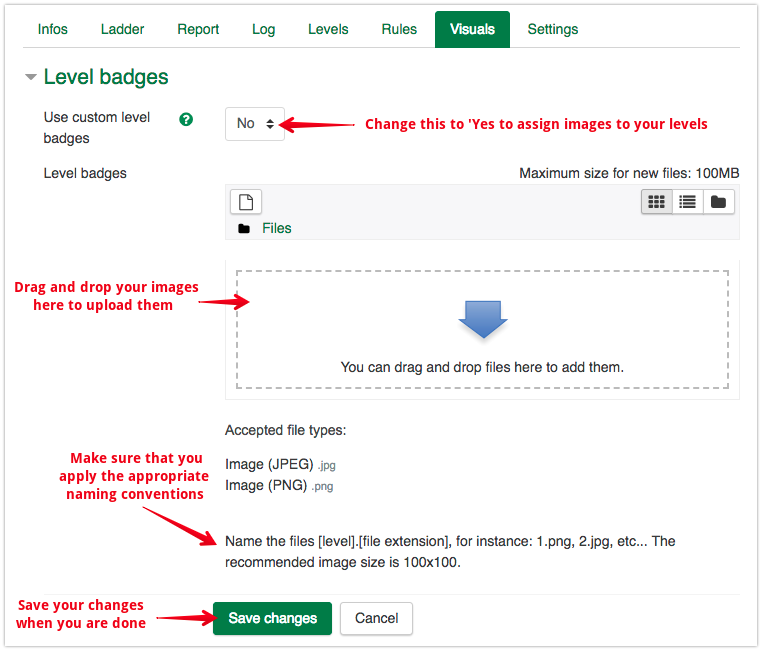This screenshot has height=651, width=762.
Task: Open help for Use custom level badges
Action: [x=186, y=119]
